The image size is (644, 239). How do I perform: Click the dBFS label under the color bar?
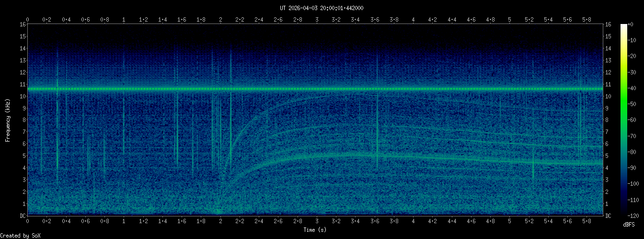click(x=630, y=224)
